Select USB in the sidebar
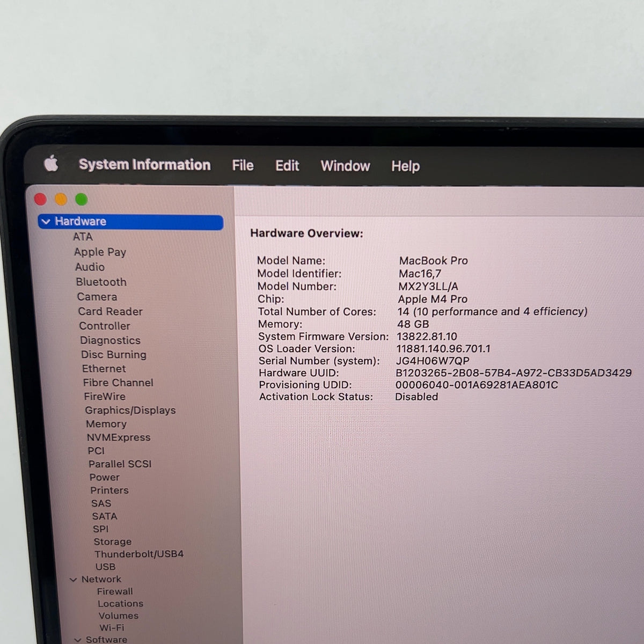The height and width of the screenshot is (644, 644). click(x=105, y=567)
